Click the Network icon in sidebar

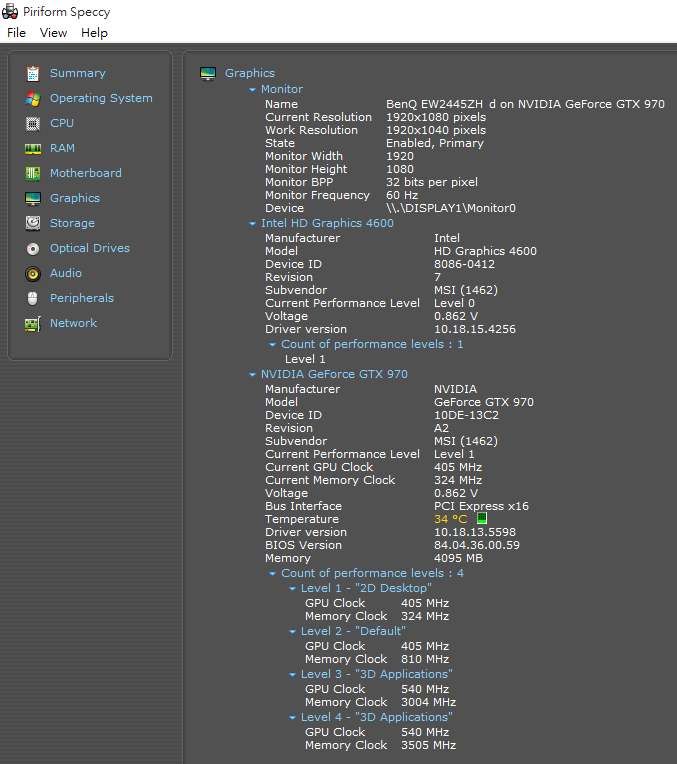point(33,323)
